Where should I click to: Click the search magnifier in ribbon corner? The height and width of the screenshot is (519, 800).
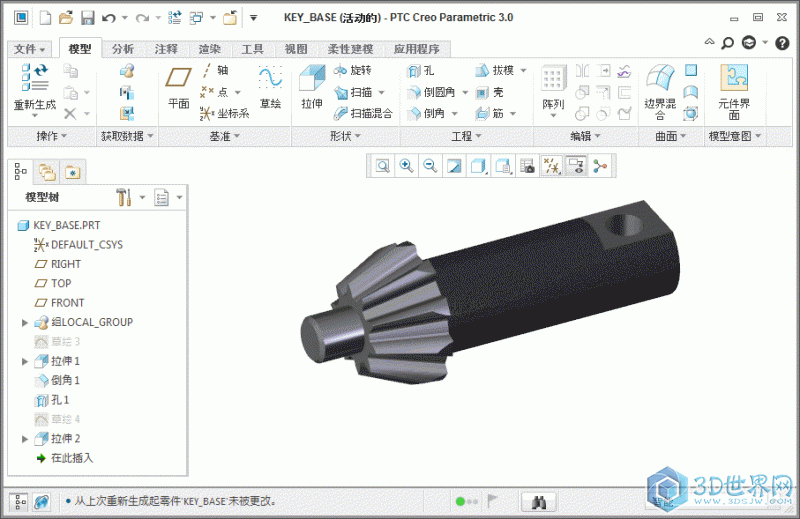[x=728, y=43]
